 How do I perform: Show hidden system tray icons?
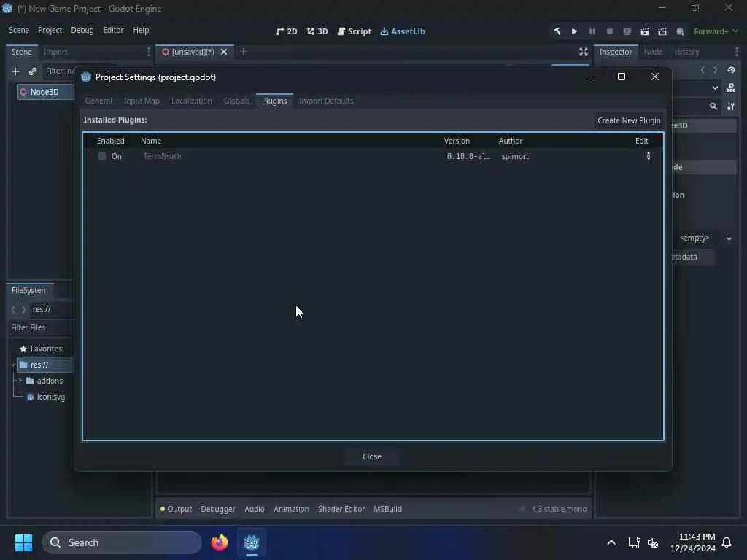611,542
